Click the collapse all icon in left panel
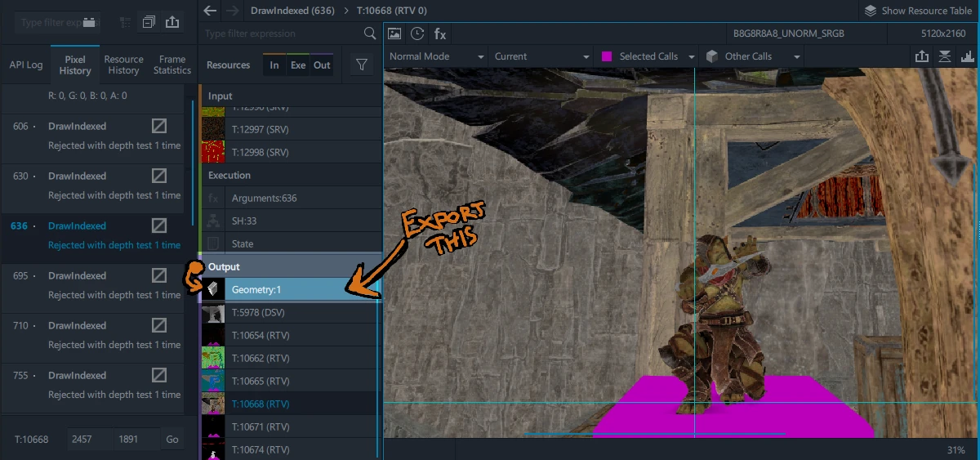Image resolution: width=980 pixels, height=460 pixels. tap(149, 22)
